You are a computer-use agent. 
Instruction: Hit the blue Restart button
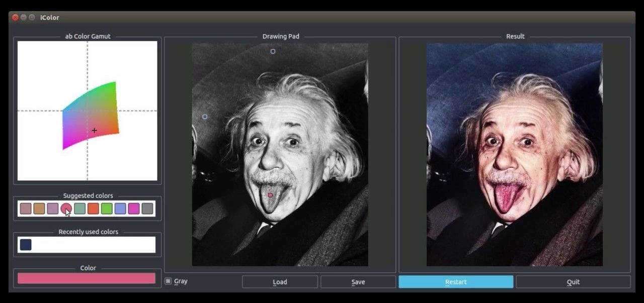point(456,282)
